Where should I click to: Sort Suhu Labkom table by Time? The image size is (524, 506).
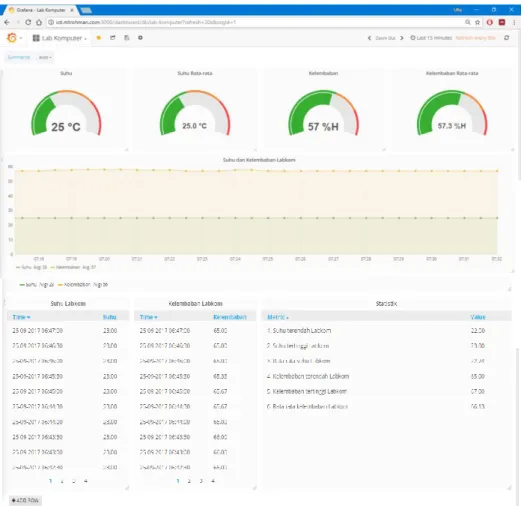click(21, 317)
